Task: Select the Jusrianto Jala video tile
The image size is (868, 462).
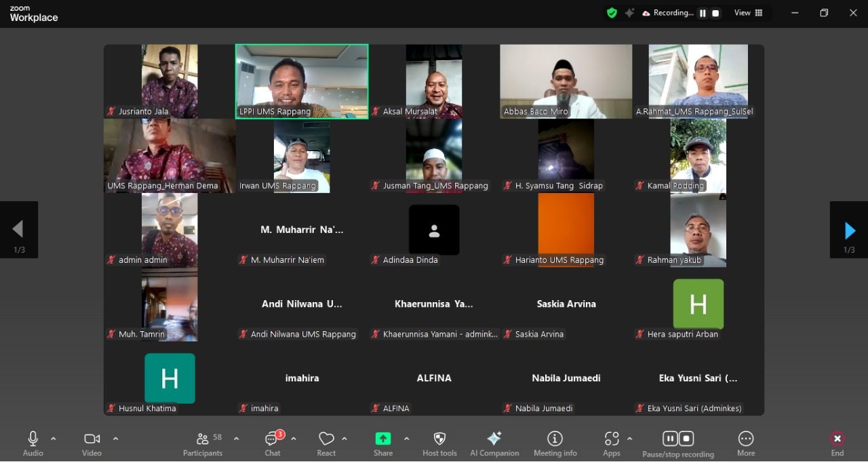Action: [170, 81]
